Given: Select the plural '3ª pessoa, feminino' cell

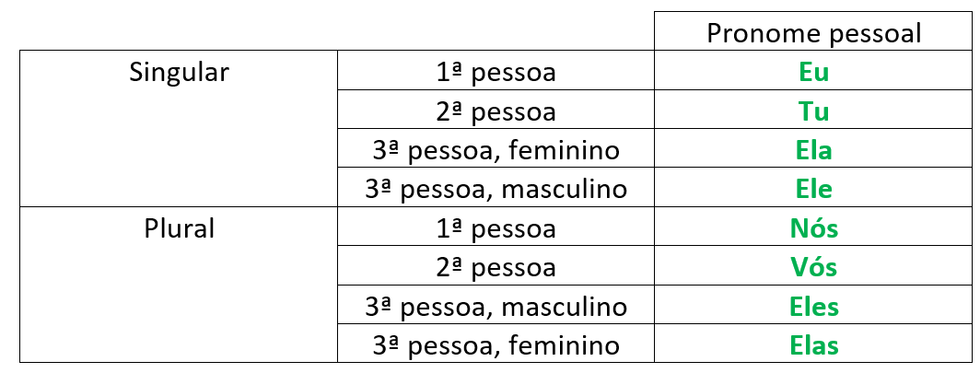Looking at the screenshot, I should coord(496,345).
